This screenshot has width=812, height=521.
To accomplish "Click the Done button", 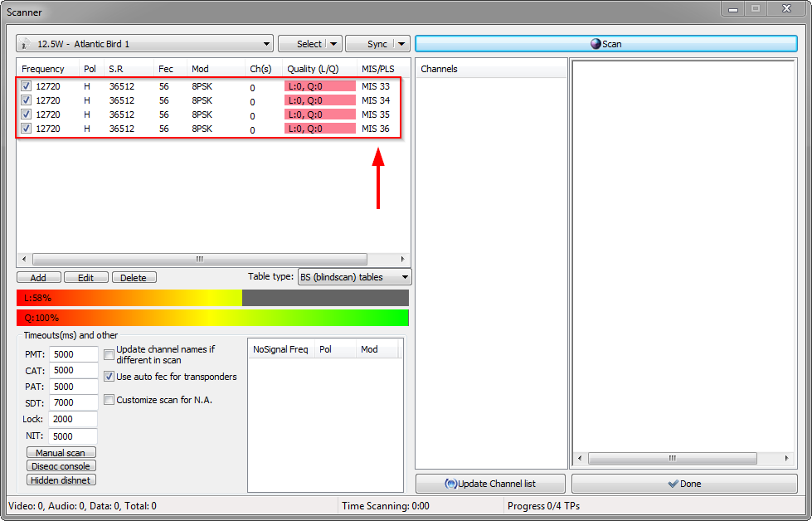I will 684,484.
